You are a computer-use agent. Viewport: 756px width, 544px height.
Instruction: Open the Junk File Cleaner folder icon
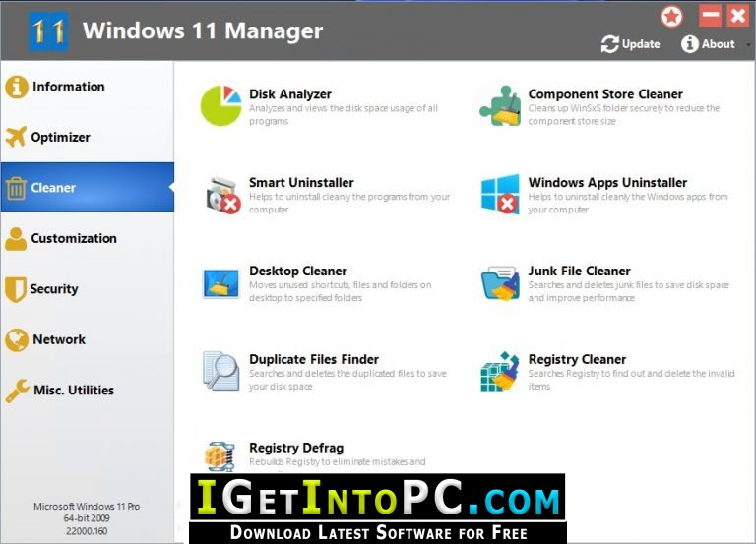pyautogui.click(x=500, y=283)
